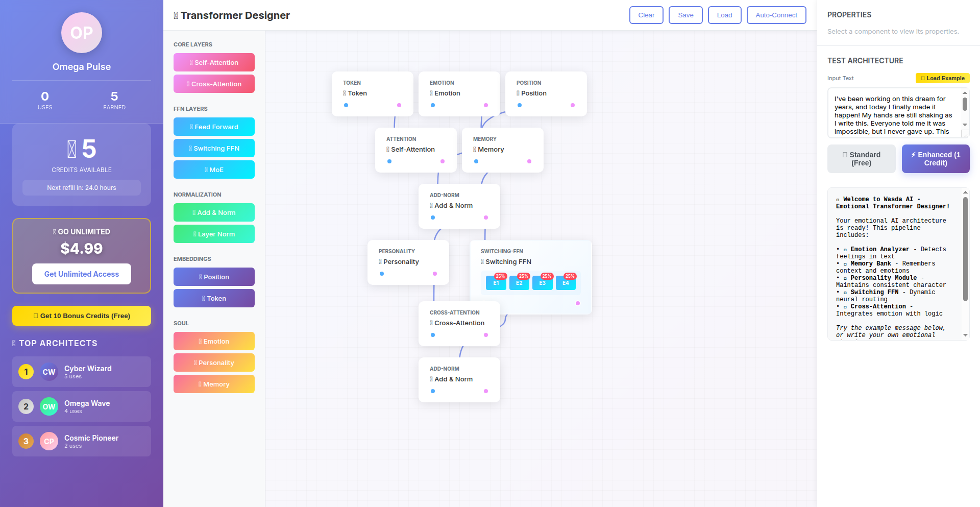Switch to Standard (Free) mode

click(x=862, y=158)
